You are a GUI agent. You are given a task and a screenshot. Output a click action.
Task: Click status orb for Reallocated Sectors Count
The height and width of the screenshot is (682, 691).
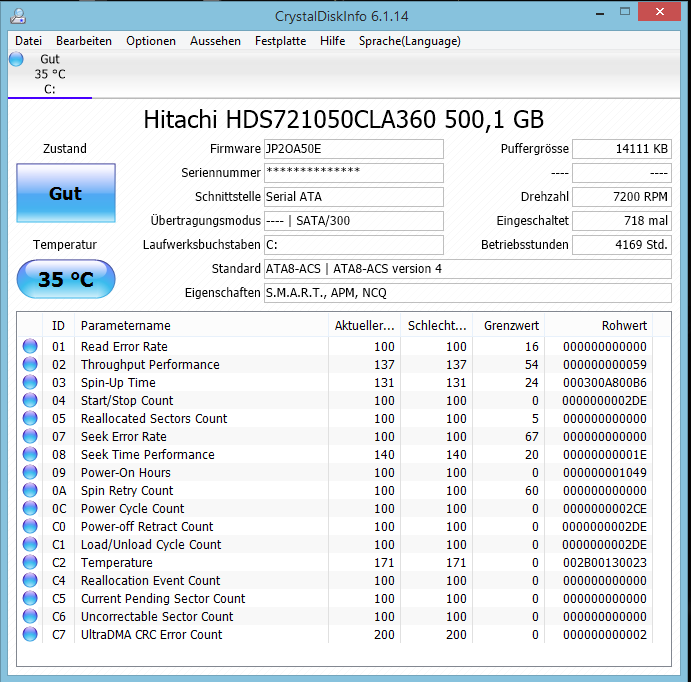(x=30, y=419)
